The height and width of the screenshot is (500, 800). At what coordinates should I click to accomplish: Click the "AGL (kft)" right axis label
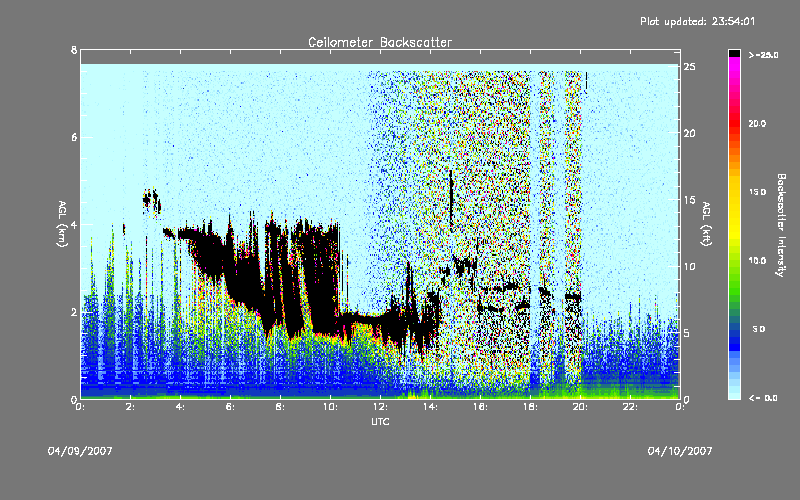(707, 224)
